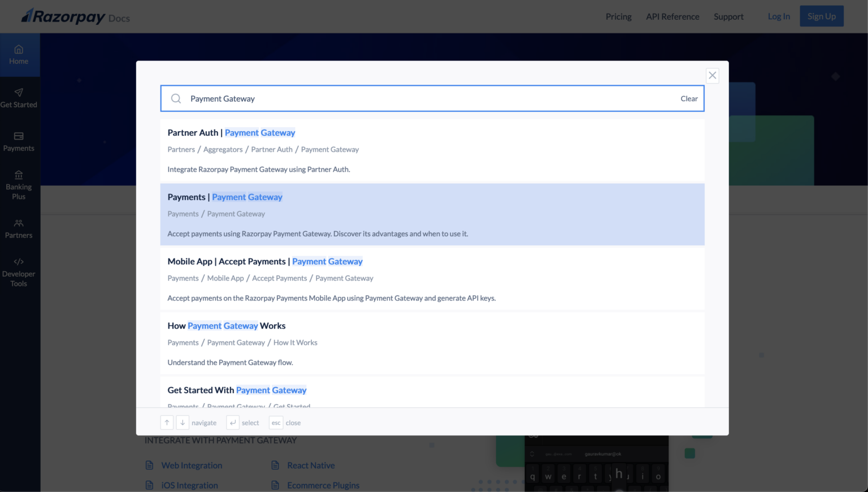Click text 'Integrate Razorpay Payment Gateway using Partner Auth.'

click(x=259, y=169)
